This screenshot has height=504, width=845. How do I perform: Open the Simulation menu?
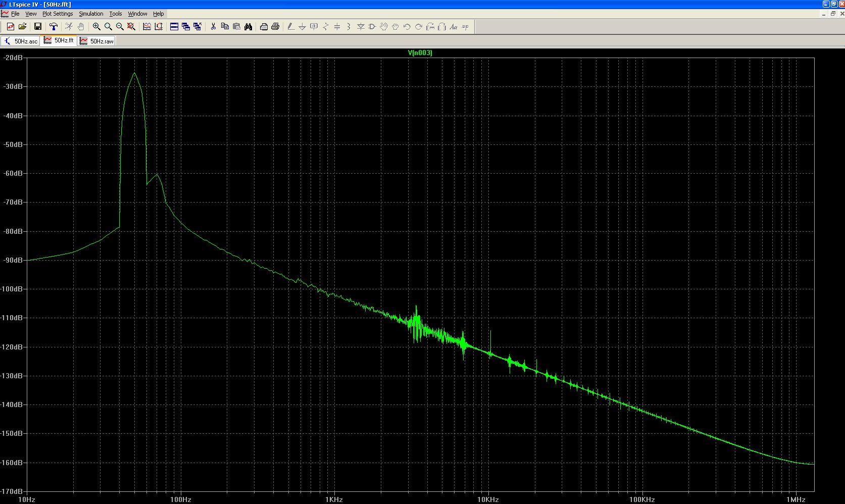tap(91, 14)
